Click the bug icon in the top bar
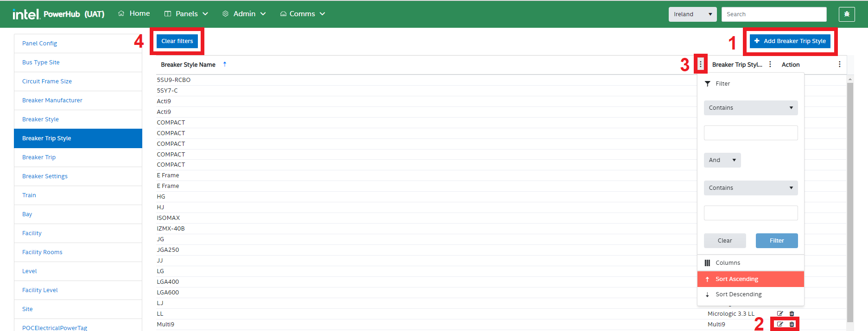Viewport: 868px width, 331px height. click(x=847, y=14)
